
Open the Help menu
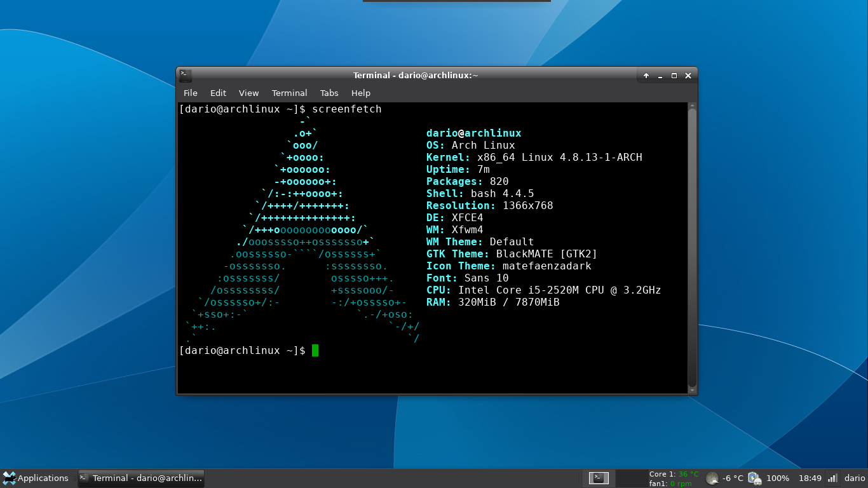(x=361, y=93)
